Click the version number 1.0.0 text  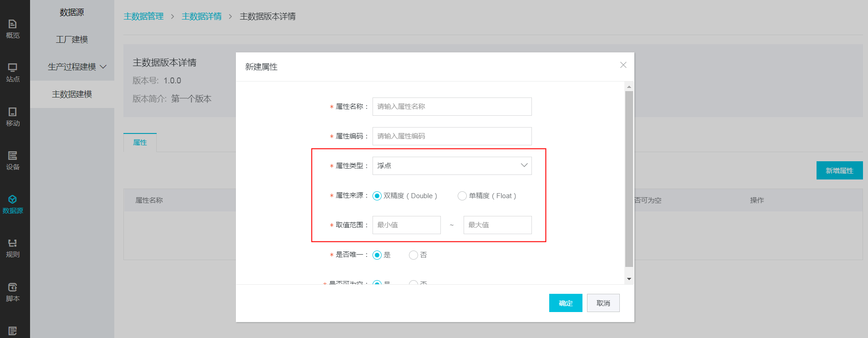[x=173, y=81]
